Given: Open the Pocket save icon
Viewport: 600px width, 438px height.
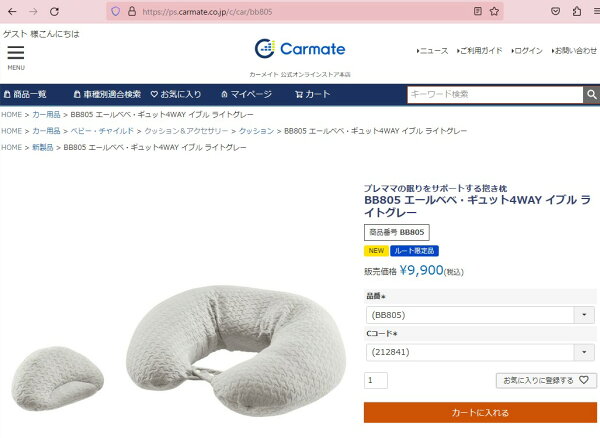Looking at the screenshot, I should pos(556,11).
